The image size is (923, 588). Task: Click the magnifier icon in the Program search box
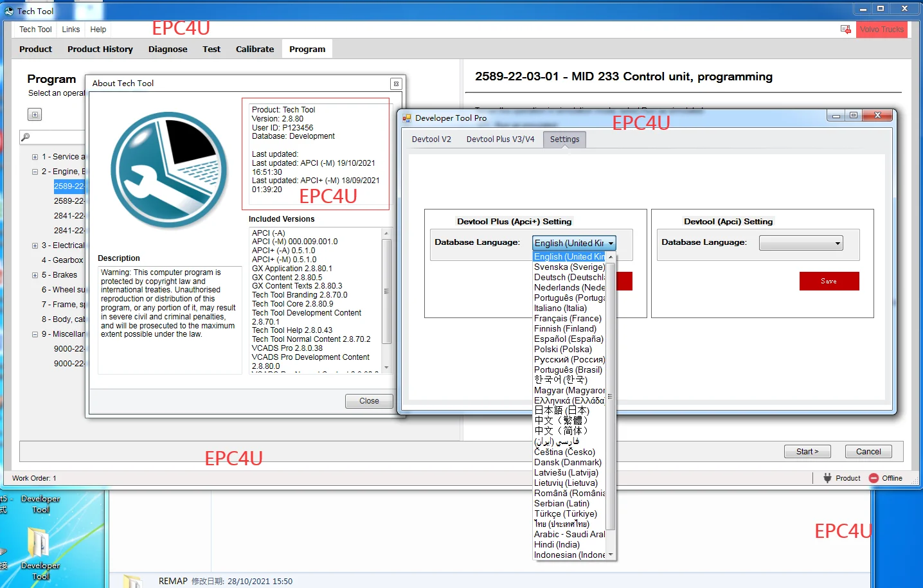26,137
